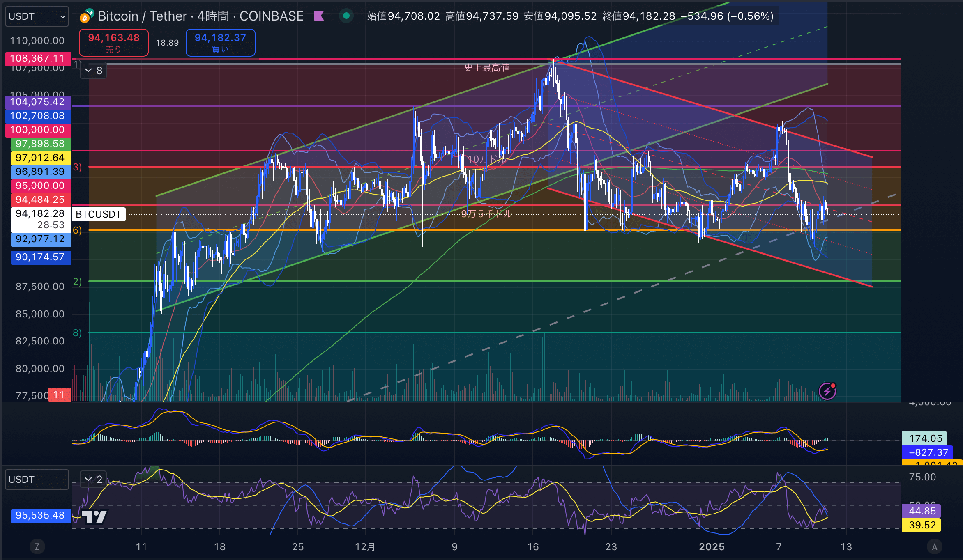Image resolution: width=963 pixels, height=560 pixels.
Task: Click the MACD value label 174.05
Action: [925, 438]
